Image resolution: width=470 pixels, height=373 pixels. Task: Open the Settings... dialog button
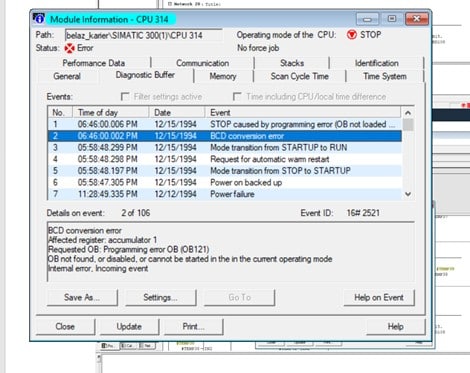tap(160, 297)
